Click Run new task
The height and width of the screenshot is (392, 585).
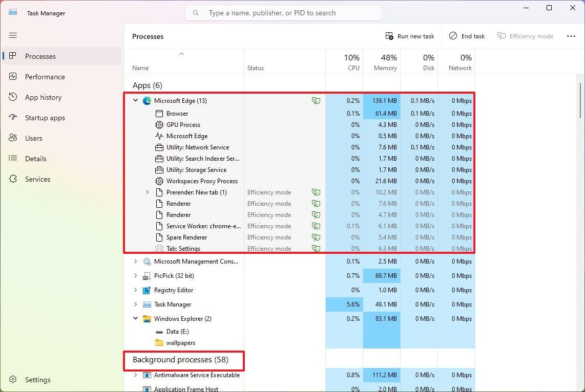click(410, 36)
